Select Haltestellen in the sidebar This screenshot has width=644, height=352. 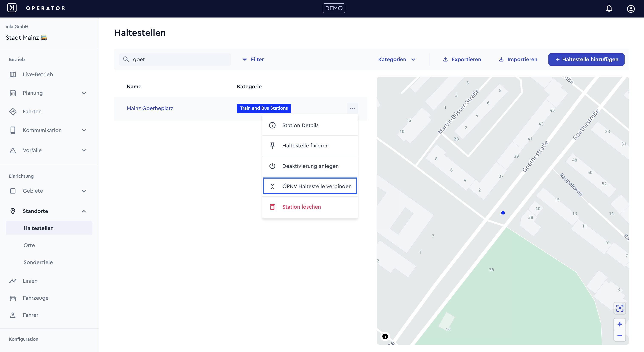(49, 228)
